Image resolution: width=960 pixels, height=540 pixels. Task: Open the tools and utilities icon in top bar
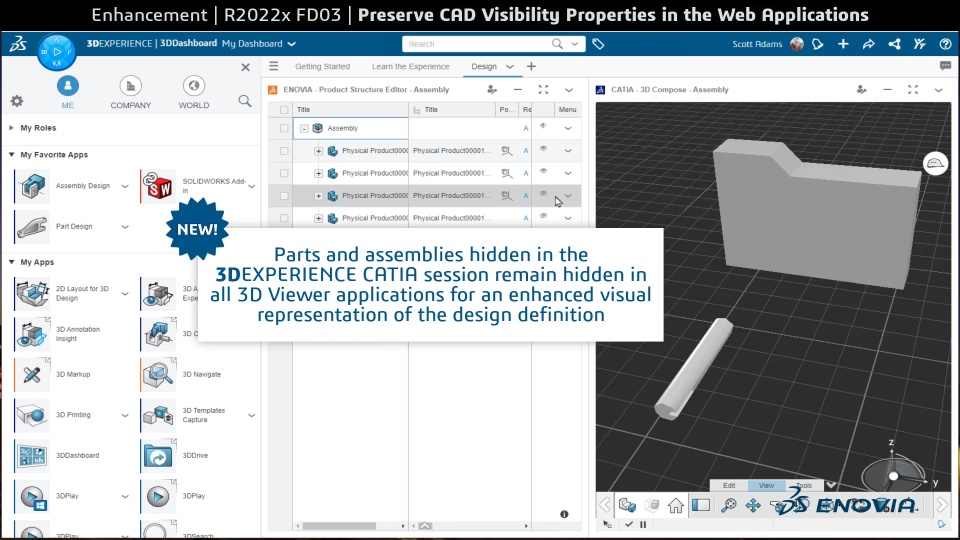920,43
